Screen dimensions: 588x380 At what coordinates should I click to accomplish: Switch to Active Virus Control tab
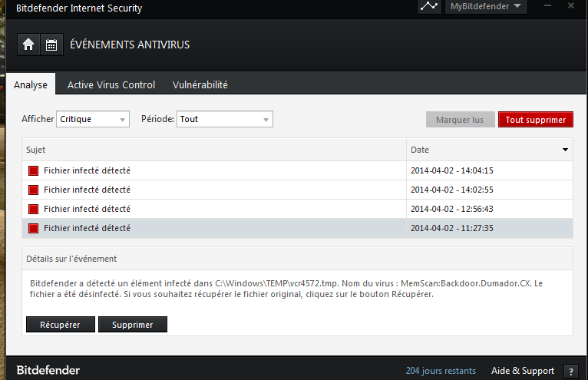tap(111, 84)
